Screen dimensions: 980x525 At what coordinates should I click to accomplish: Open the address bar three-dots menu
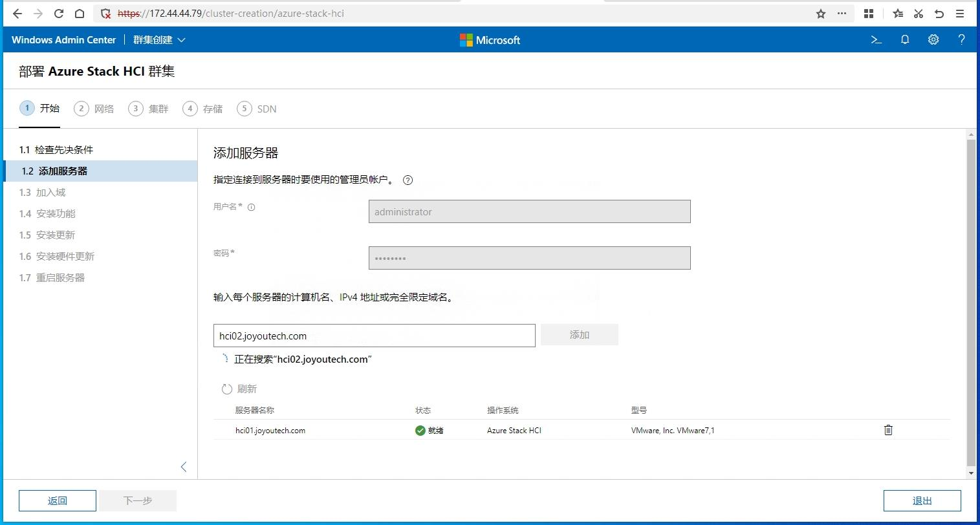[842, 14]
